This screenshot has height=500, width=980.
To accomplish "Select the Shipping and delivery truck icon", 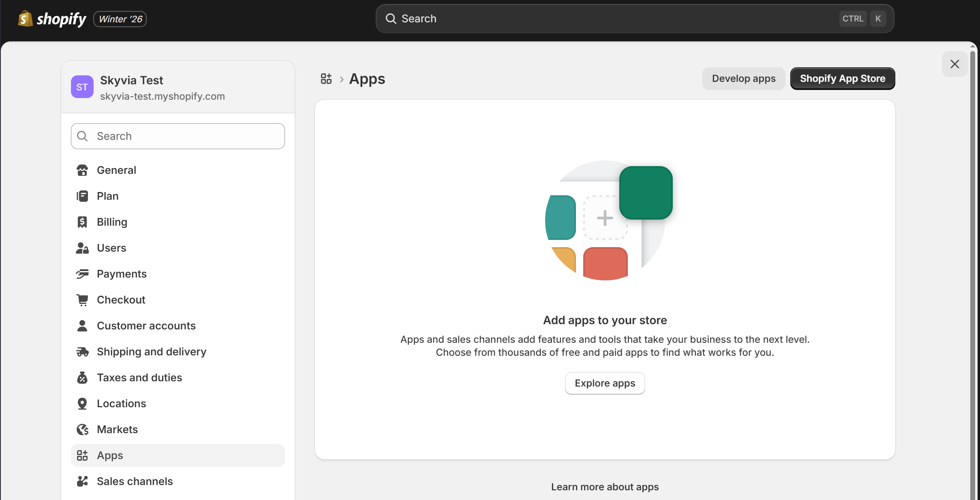I will click(82, 352).
